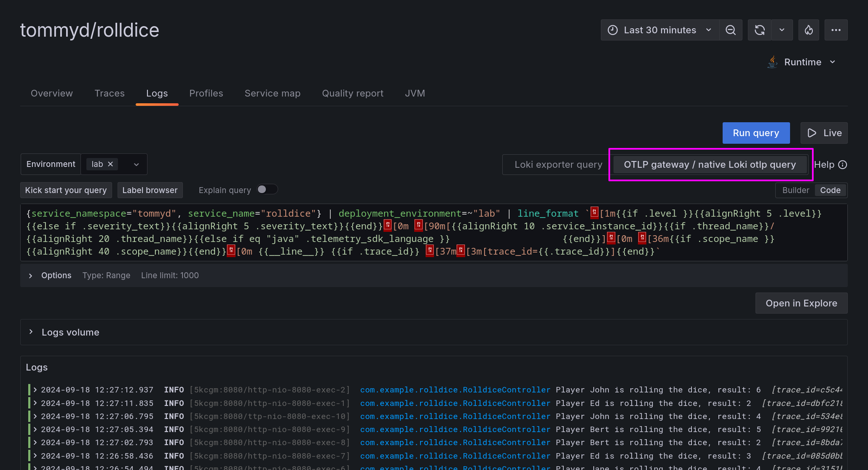Start Live log streaming
The image size is (868, 470).
coord(824,133)
